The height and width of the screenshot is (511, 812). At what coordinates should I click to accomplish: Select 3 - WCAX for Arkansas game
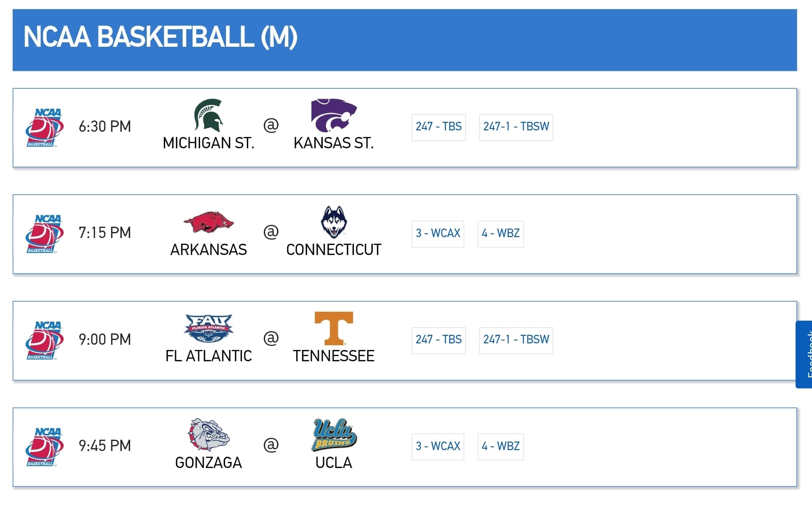(437, 234)
